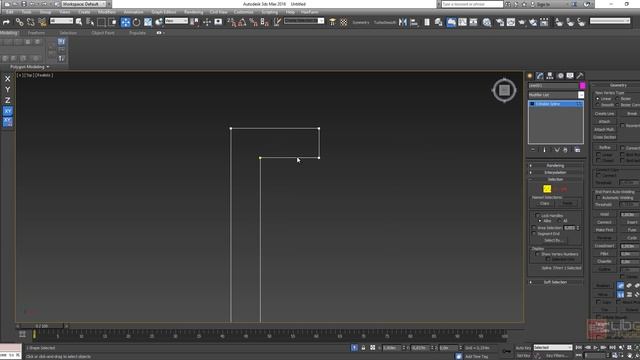This screenshot has width=640, height=360.
Task: Switch to the Utilities command panel tab
Action: 580,76
